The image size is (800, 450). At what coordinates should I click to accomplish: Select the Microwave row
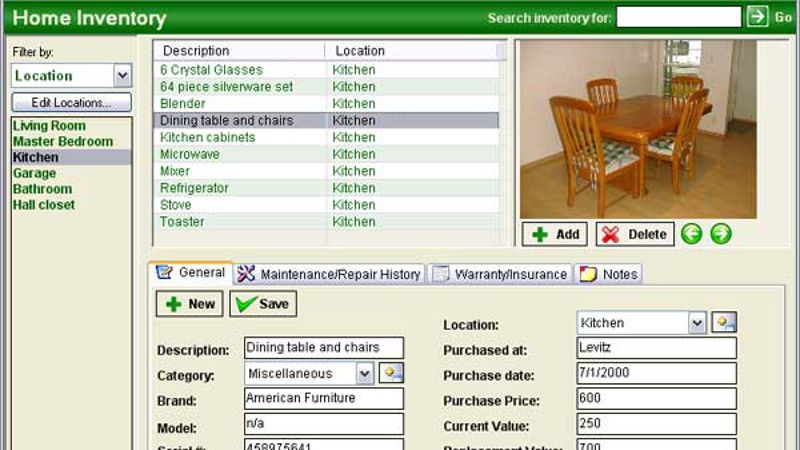(x=327, y=154)
